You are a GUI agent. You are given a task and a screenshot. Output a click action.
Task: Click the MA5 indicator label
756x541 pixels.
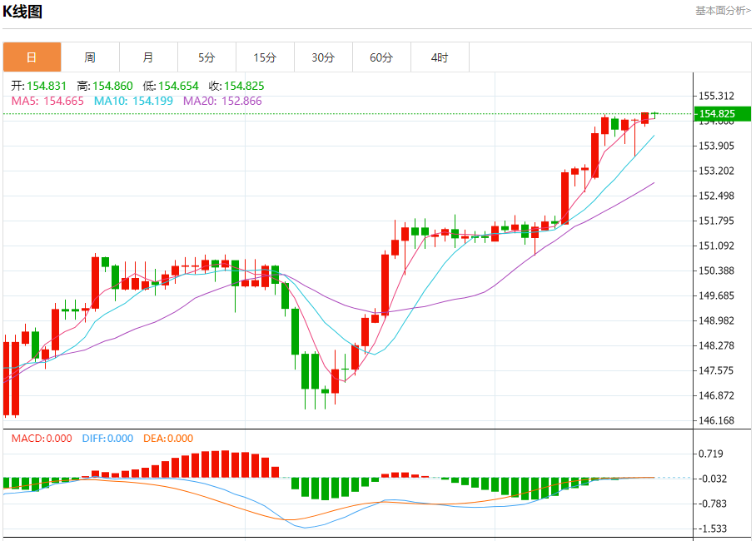tap(47, 101)
